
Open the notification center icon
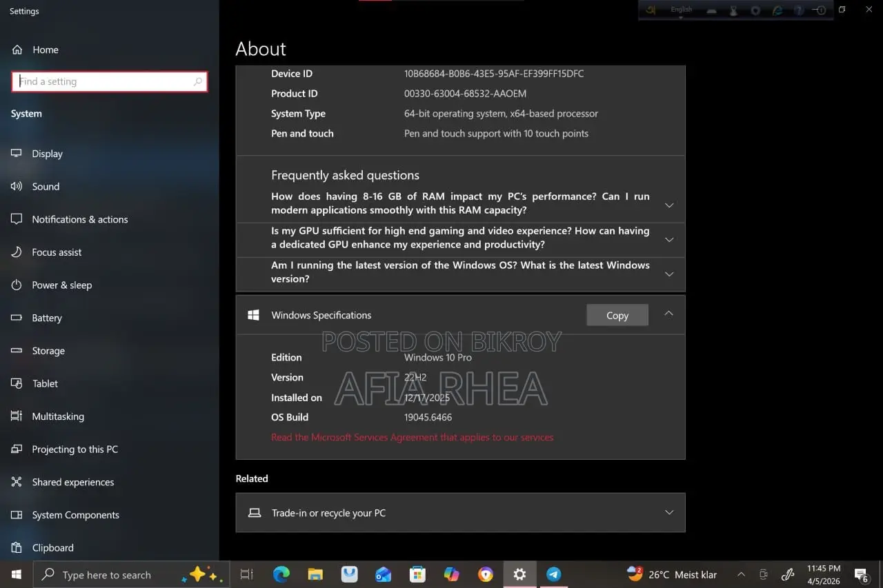(861, 574)
